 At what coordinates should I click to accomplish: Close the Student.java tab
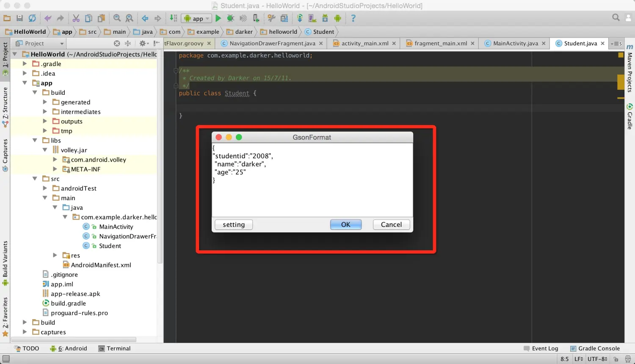(602, 44)
